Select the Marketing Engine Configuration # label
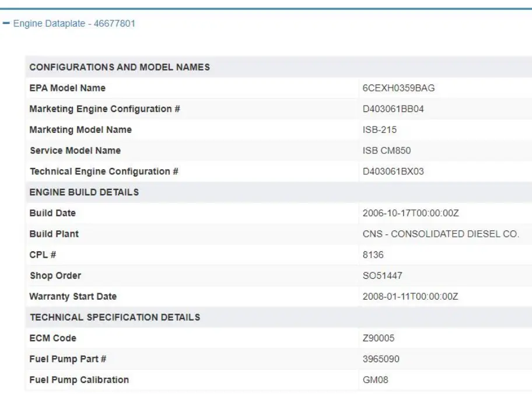532x407 pixels. pos(104,109)
